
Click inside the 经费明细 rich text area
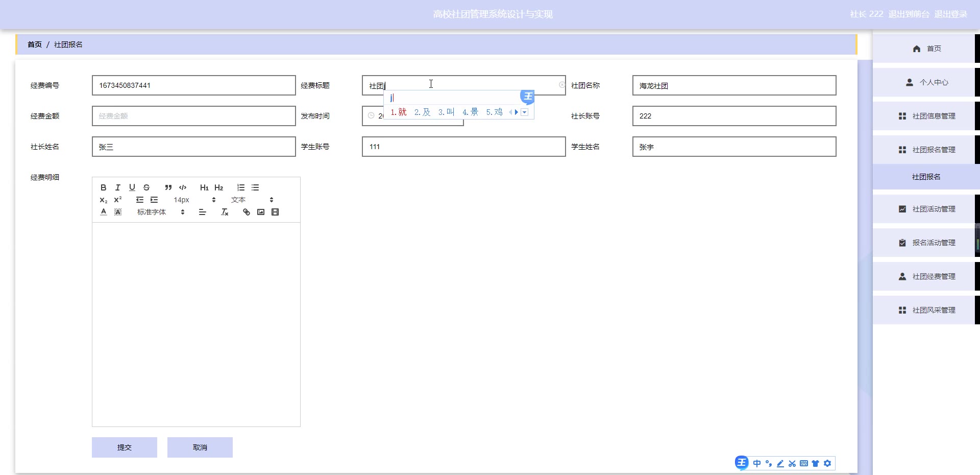pyautogui.click(x=196, y=324)
